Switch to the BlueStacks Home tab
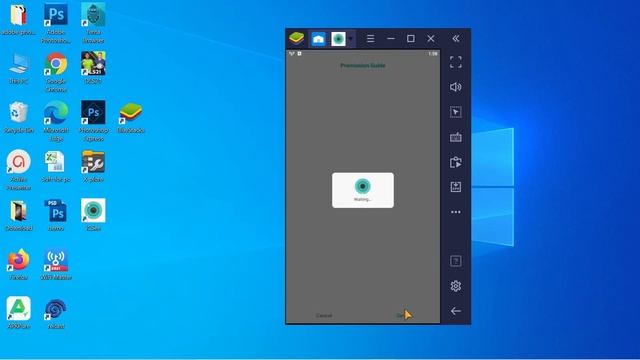Image resolution: width=640 pixels, height=360 pixels. pos(318,39)
